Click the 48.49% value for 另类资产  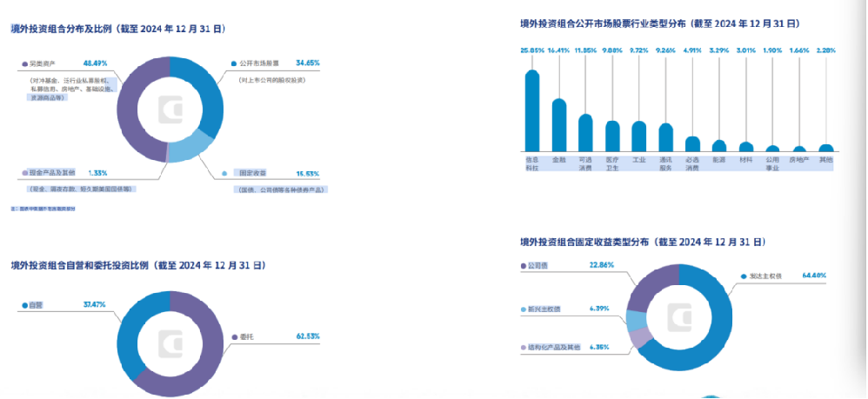click(x=96, y=63)
